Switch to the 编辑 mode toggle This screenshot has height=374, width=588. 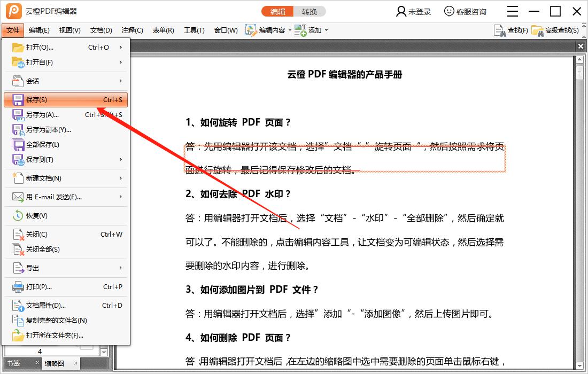278,12
